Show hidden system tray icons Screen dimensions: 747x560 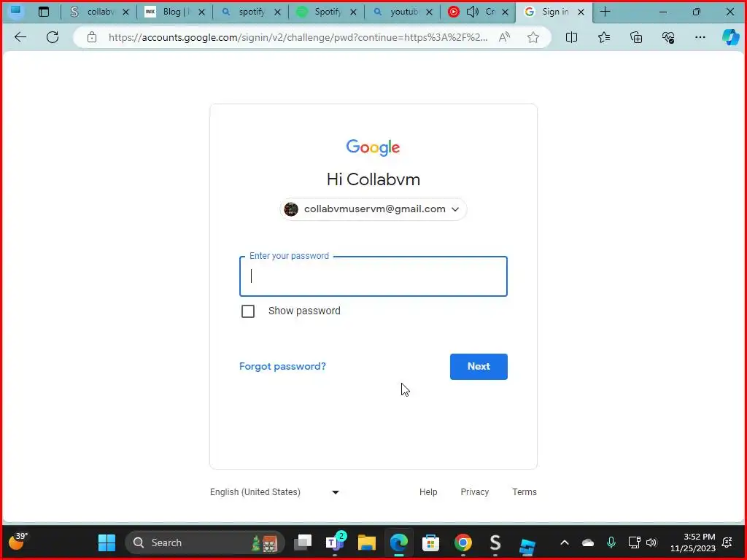pos(565,542)
